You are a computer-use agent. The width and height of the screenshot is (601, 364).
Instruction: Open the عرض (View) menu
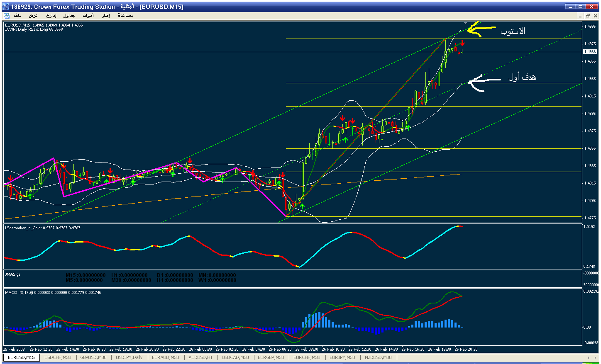click(x=33, y=16)
